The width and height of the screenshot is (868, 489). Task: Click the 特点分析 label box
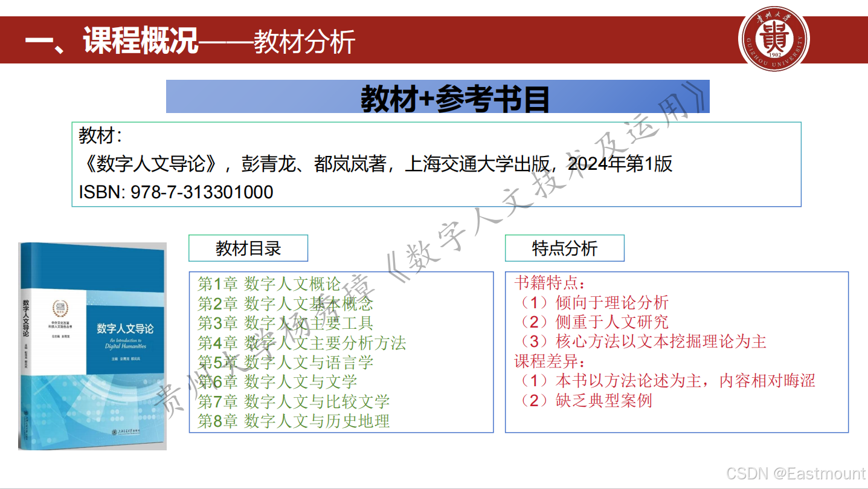tap(564, 248)
